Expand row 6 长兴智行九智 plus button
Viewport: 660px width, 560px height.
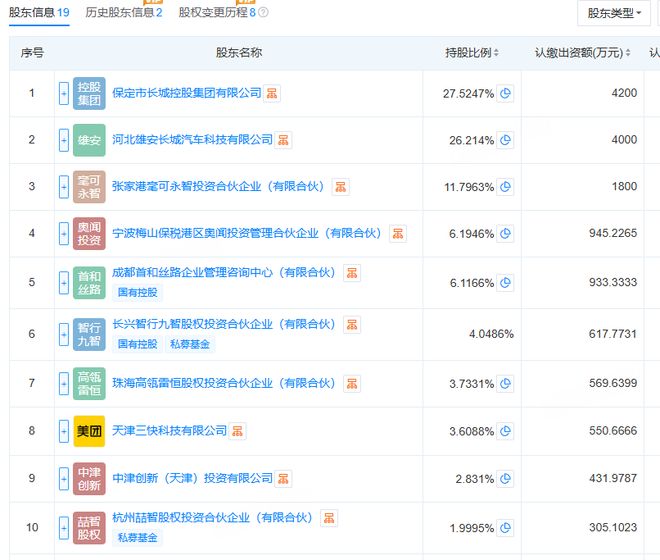pyautogui.click(x=64, y=334)
